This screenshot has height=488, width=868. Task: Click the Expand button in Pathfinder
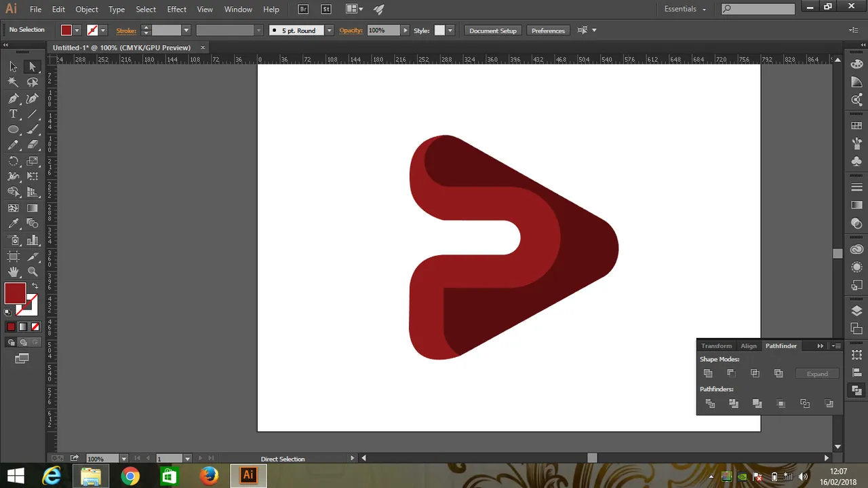click(x=817, y=374)
